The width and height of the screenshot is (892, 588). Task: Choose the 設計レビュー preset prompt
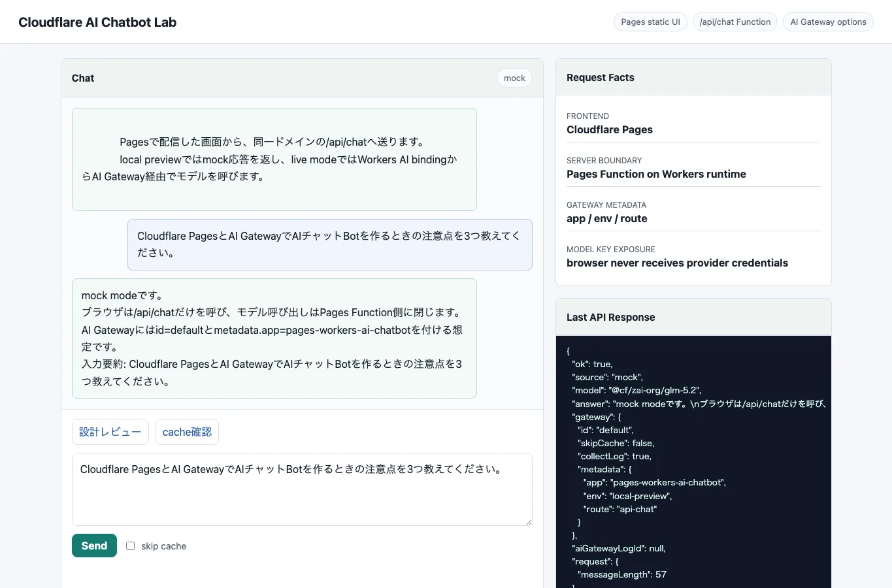click(x=110, y=432)
